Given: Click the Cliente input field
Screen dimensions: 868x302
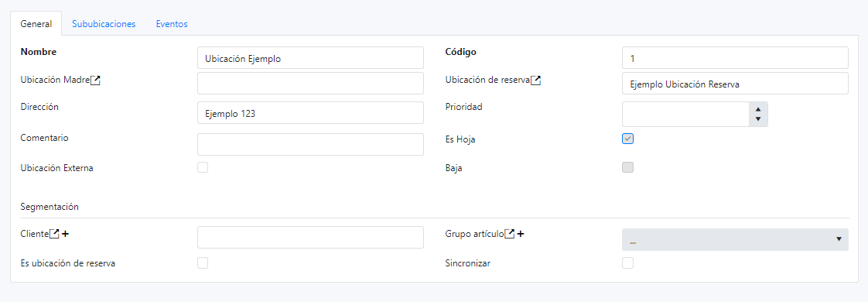Looking at the screenshot, I should (310, 237).
